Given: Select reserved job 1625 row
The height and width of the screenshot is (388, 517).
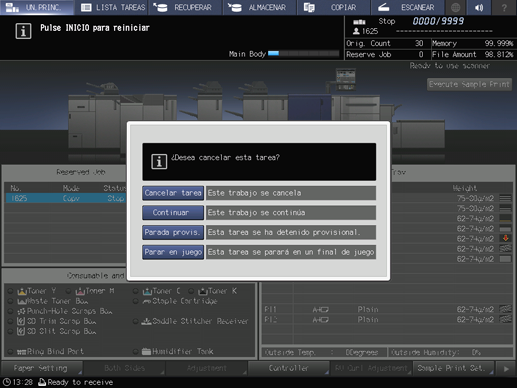Looking at the screenshot, I should (x=66, y=198).
